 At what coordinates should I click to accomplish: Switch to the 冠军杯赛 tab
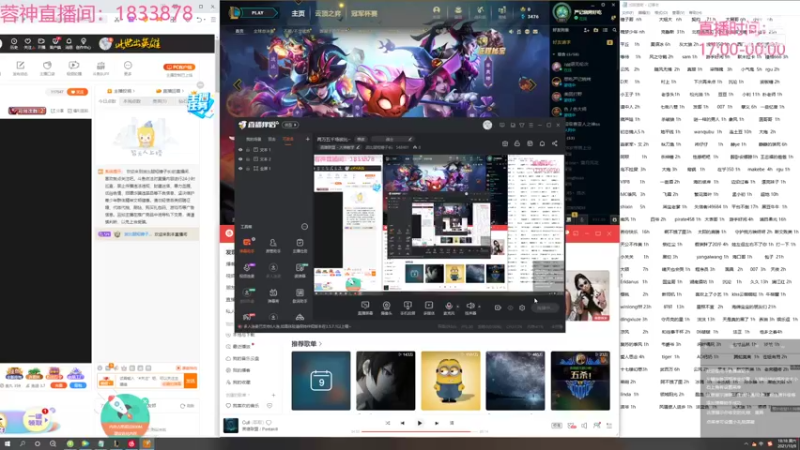point(364,13)
